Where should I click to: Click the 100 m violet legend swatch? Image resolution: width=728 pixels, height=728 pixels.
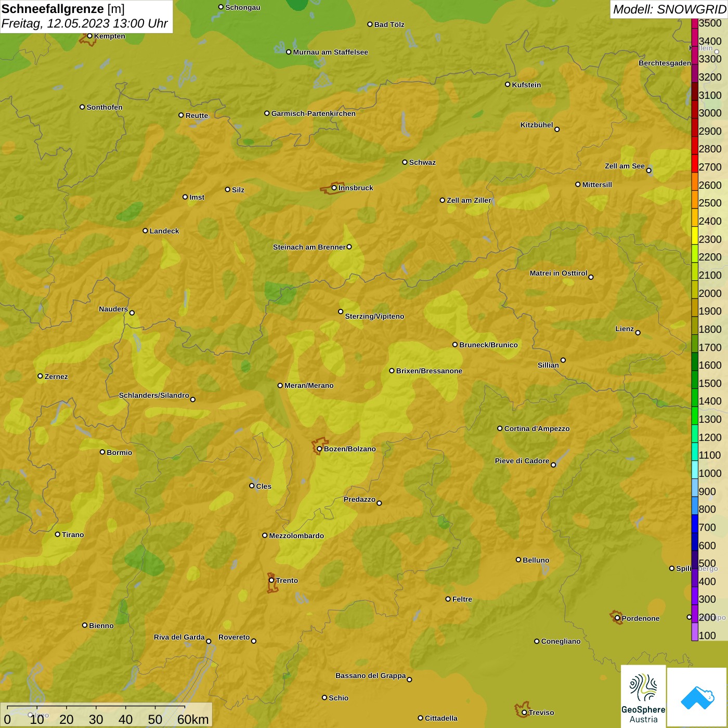click(x=695, y=631)
